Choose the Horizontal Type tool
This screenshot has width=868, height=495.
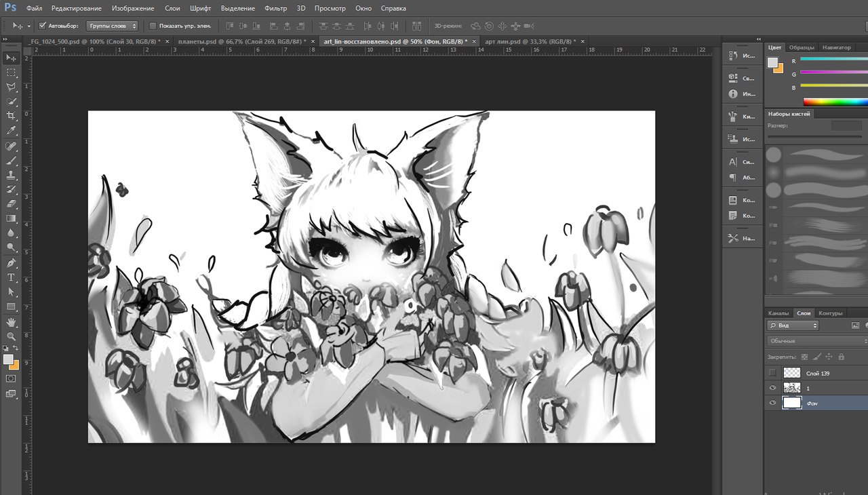coord(11,277)
